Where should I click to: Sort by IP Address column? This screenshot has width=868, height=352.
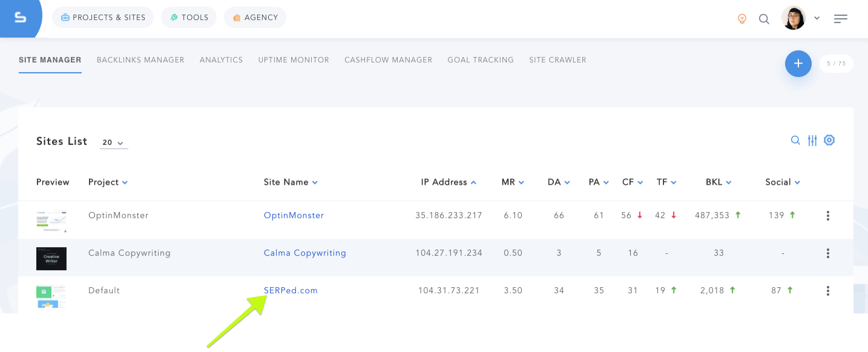coord(449,182)
